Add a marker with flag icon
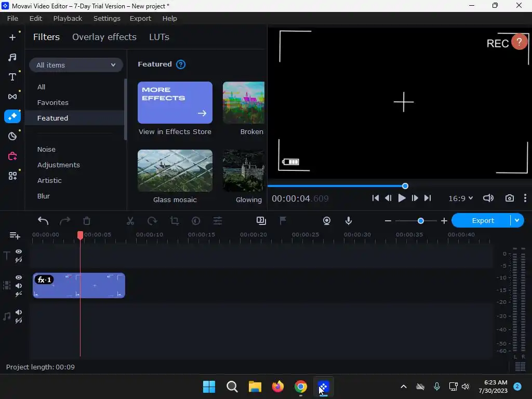The width and height of the screenshot is (532, 399). coord(283,221)
